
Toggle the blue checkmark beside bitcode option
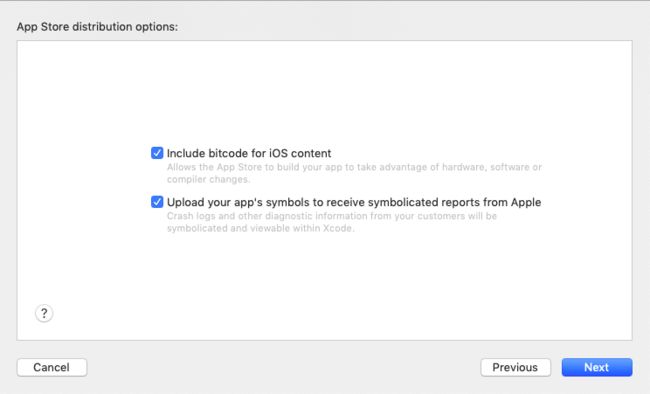tap(157, 153)
